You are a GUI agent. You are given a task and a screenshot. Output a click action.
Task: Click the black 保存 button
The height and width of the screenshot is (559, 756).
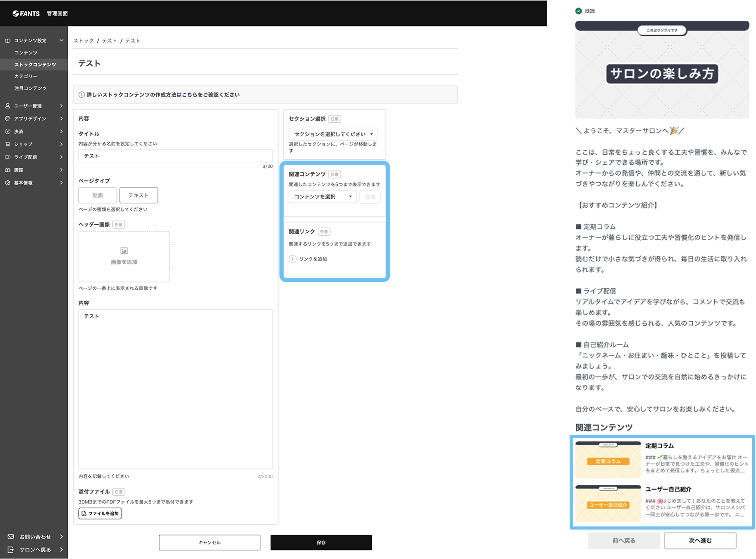(321, 542)
